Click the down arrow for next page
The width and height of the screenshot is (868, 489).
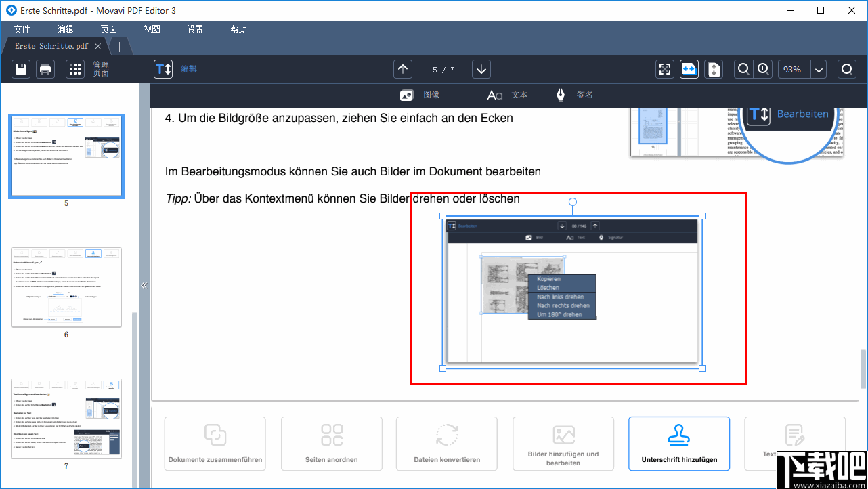[x=481, y=68]
